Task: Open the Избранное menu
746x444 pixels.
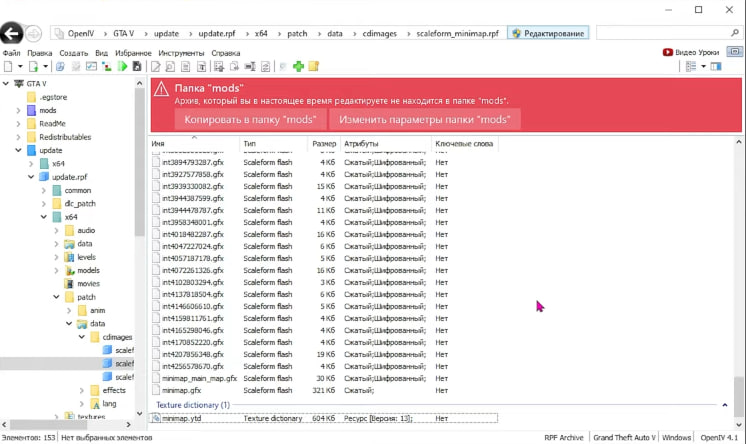Action: click(133, 53)
